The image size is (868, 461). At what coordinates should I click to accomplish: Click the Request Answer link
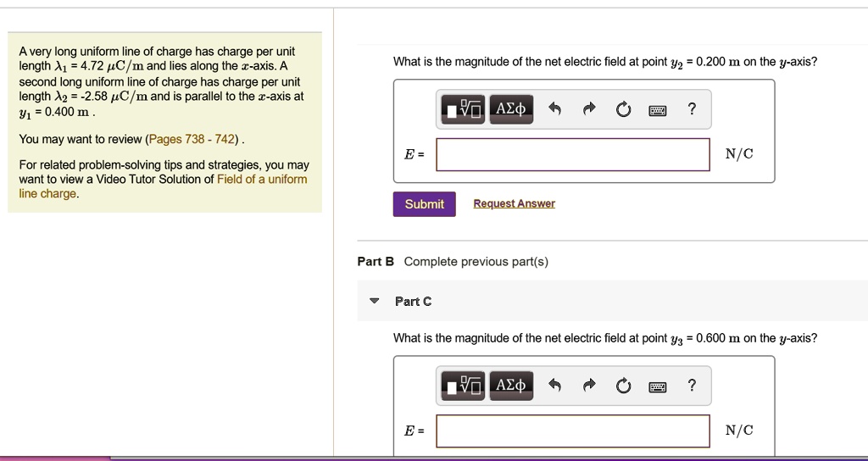click(514, 204)
